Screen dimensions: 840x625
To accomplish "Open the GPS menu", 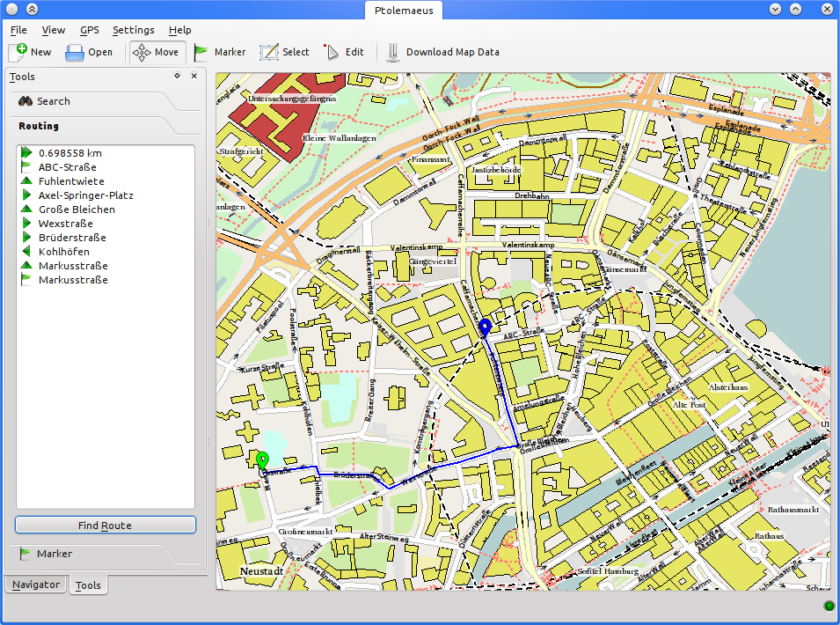I will [90, 30].
